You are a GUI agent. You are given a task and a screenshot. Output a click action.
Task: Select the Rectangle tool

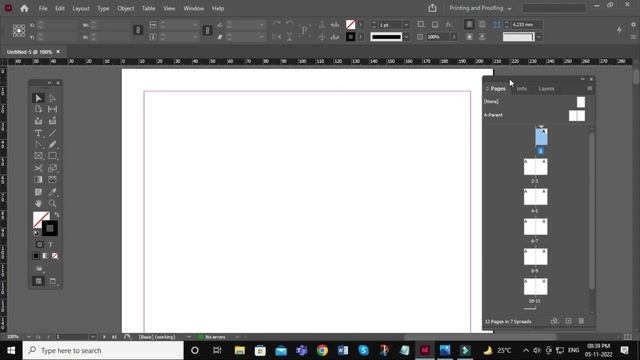click(52, 156)
